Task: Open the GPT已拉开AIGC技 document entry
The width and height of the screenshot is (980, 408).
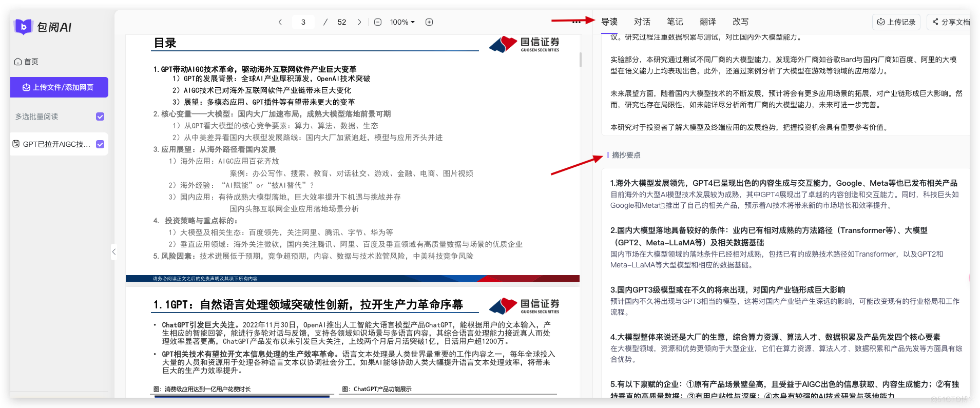Action: [x=59, y=144]
